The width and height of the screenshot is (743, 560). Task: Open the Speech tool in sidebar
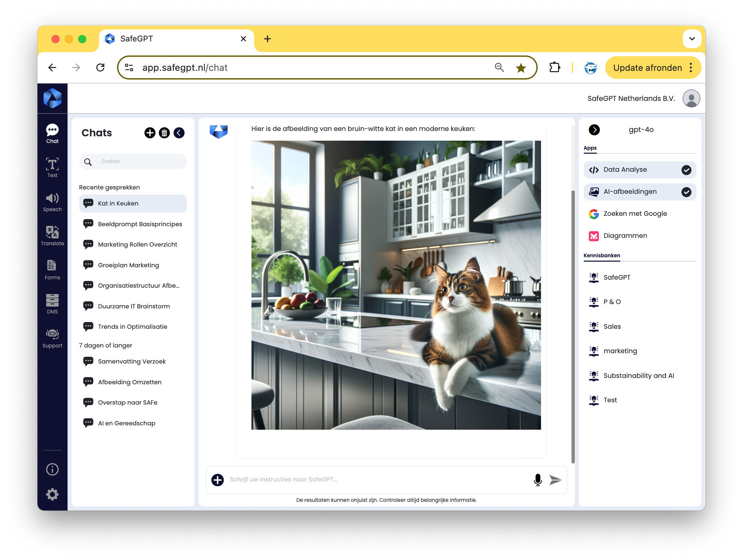52,202
